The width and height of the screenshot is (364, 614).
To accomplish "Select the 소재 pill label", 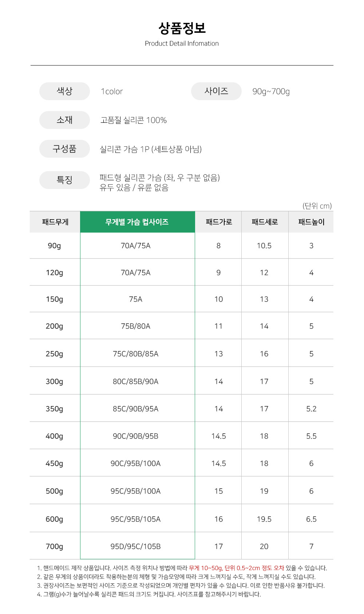I will pos(64,120).
